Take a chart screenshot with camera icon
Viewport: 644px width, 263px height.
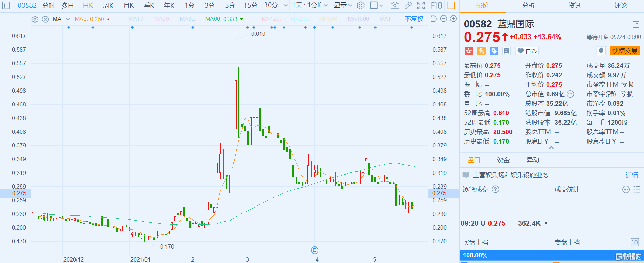(395, 5)
